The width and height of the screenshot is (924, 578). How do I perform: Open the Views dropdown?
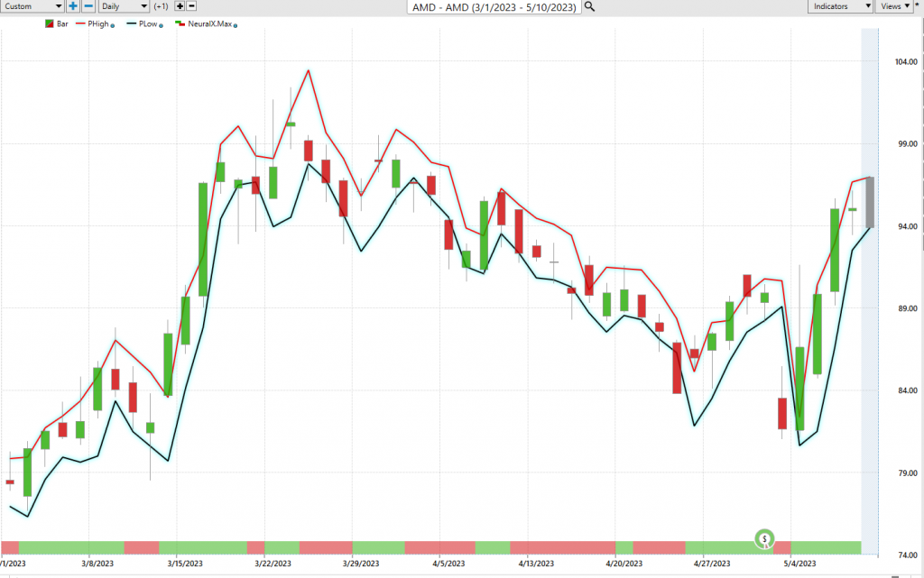[x=894, y=6]
